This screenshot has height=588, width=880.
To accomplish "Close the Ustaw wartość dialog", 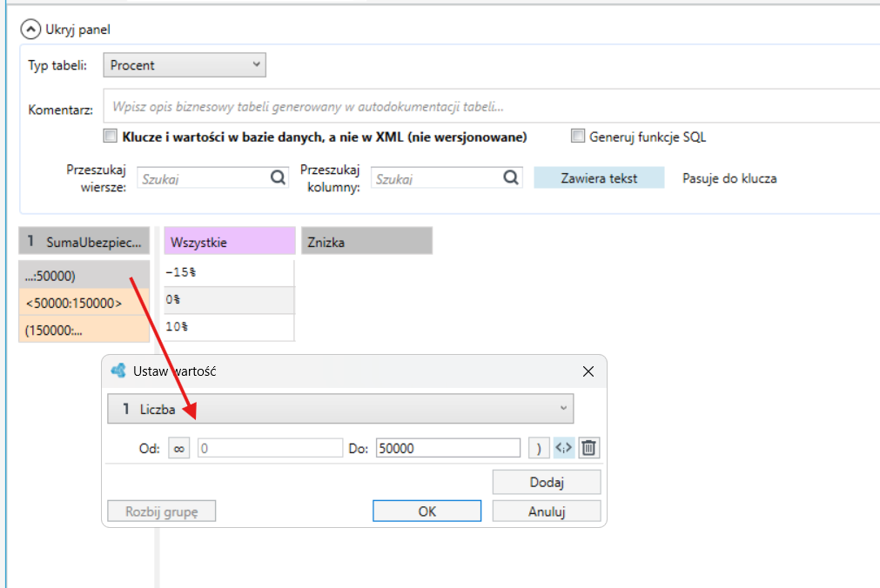I will [x=588, y=371].
